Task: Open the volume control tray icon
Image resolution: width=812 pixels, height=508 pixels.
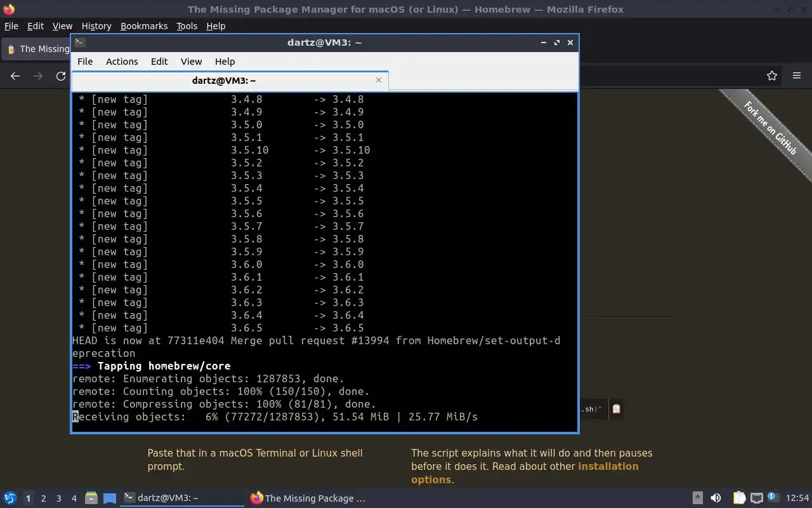Action: tap(716, 498)
